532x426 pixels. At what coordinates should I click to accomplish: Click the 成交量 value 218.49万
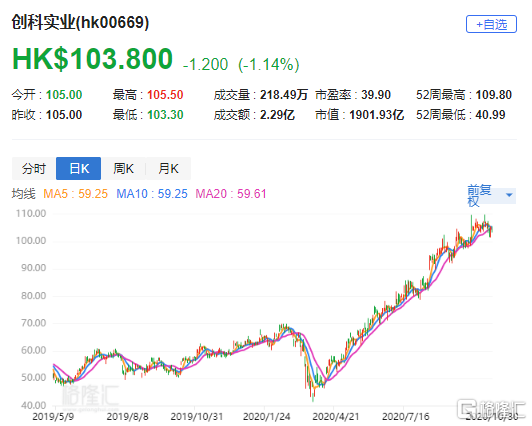(284, 95)
